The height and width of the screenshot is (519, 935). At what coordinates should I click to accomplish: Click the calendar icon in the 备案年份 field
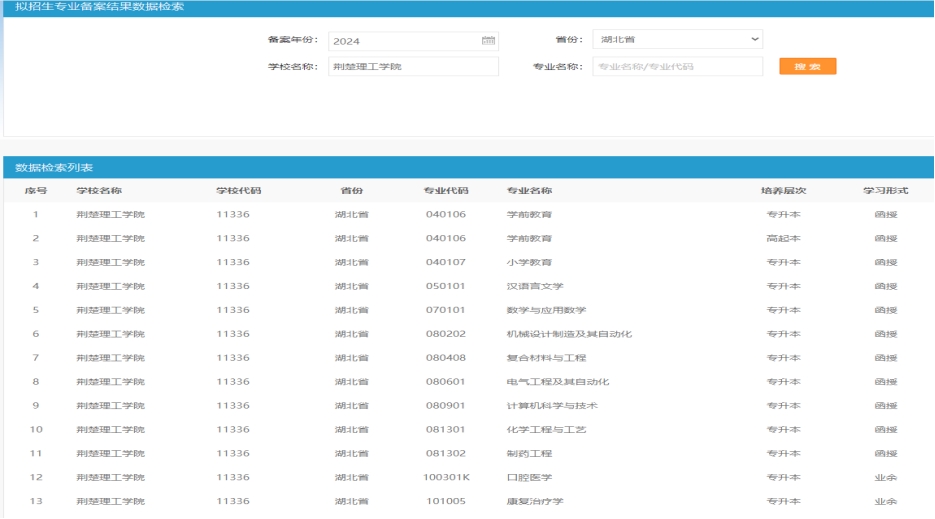(x=488, y=41)
